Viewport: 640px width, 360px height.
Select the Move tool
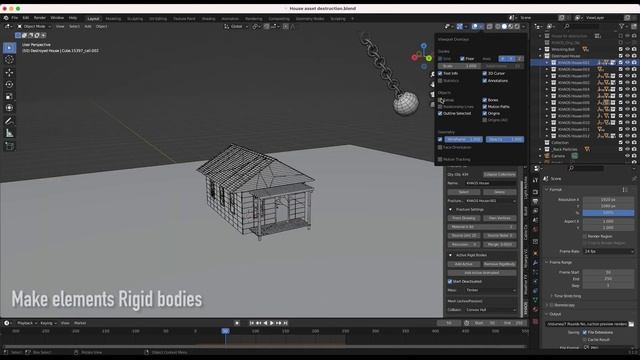pos(9,73)
